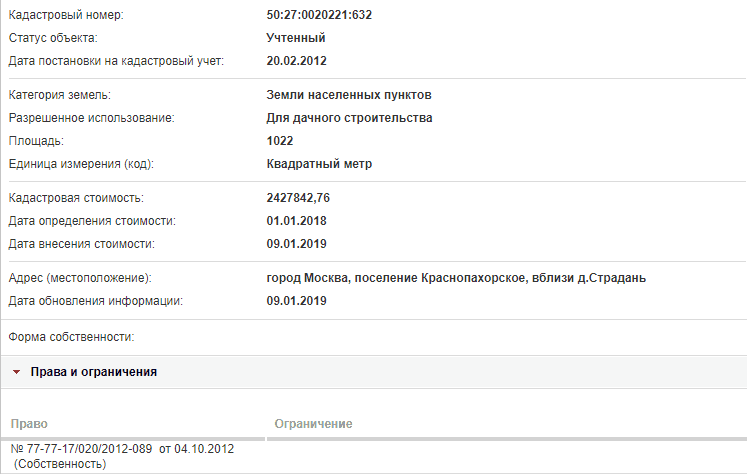
Task: Click the Учтенный status value
Action: [x=296, y=38]
